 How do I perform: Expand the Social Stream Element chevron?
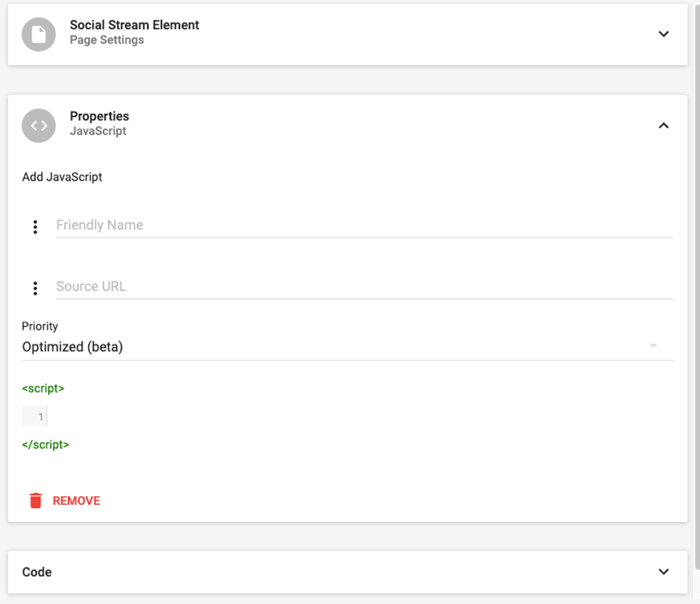(x=664, y=34)
